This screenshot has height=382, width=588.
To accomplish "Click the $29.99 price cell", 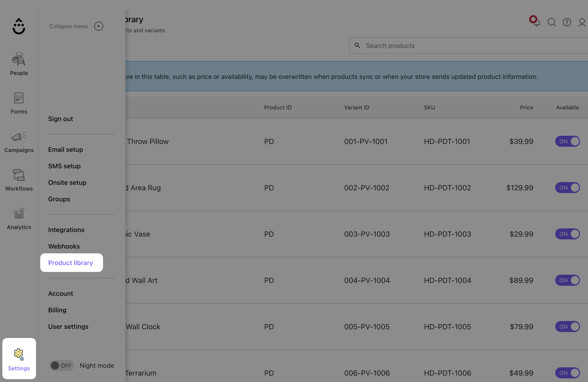I will pos(521,234).
